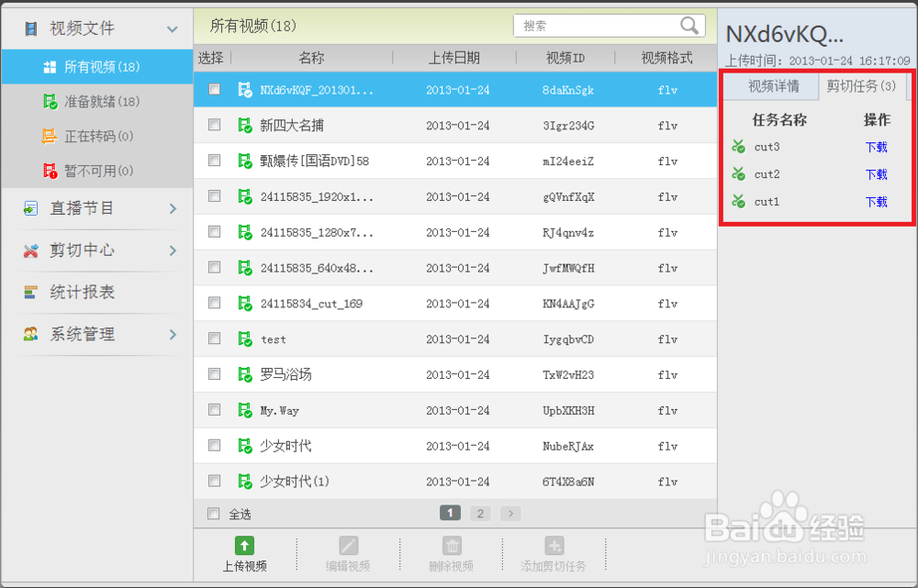Viewport: 918px width, 588px height.
Task: Expand the next page arrow in pagination
Action: click(x=510, y=514)
